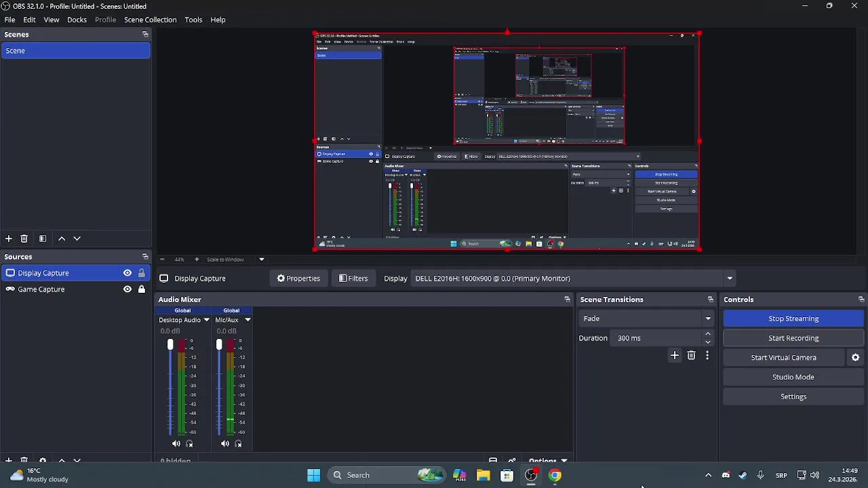Float the Scene Transitions dock

(711, 300)
